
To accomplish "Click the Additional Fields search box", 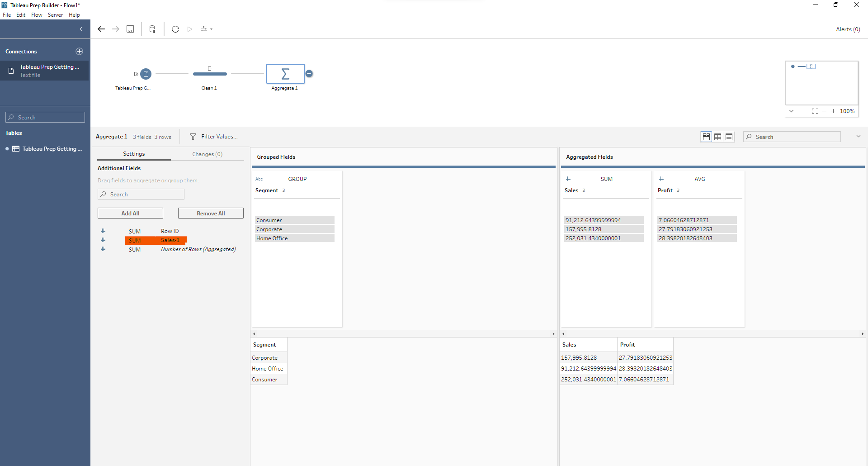I will click(141, 194).
